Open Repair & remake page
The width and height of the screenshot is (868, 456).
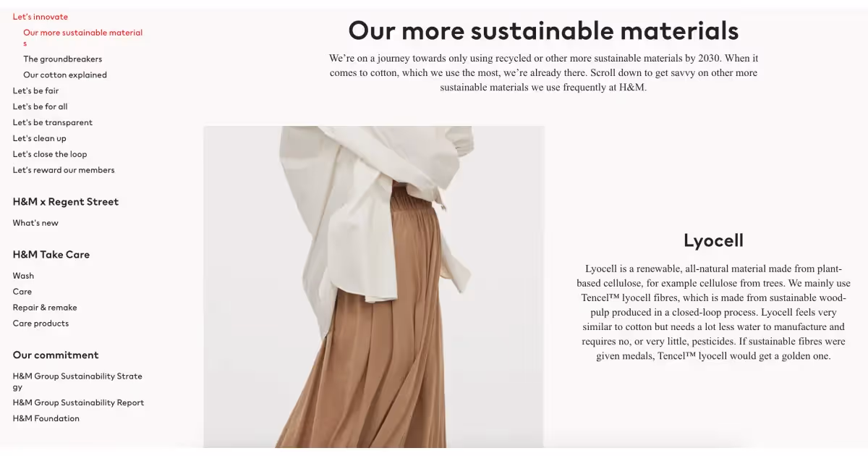44,308
